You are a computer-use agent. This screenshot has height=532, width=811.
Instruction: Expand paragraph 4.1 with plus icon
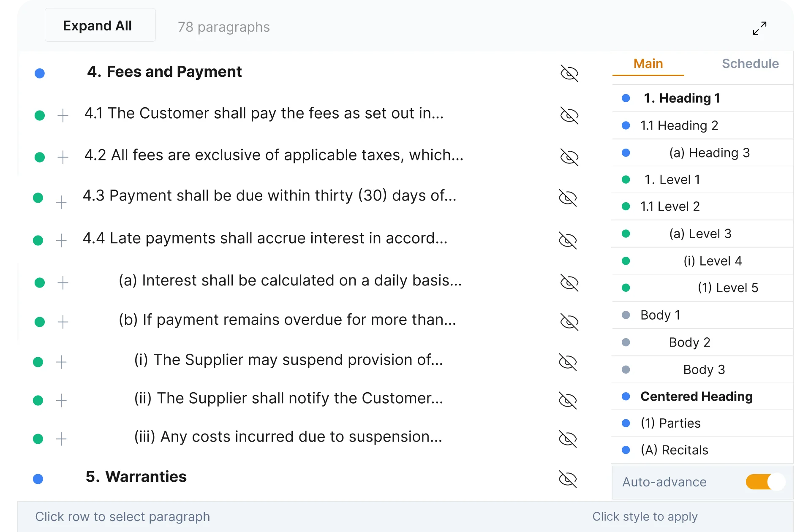[63, 115]
